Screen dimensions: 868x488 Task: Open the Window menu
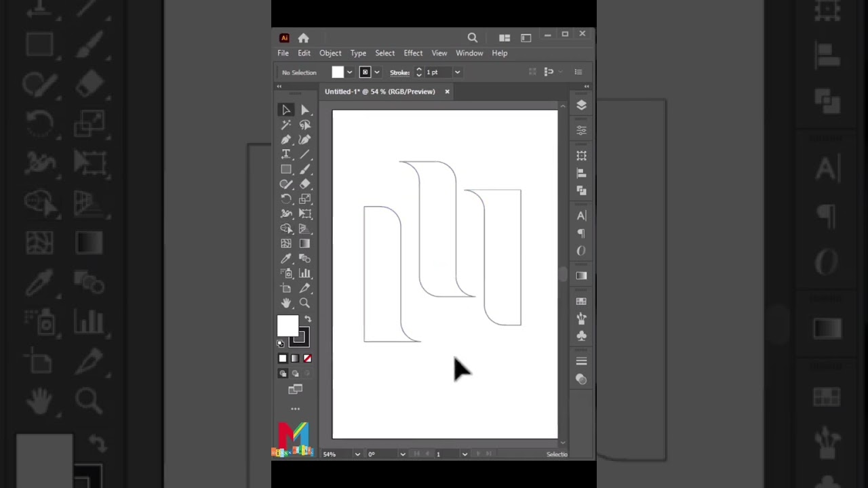[469, 53]
